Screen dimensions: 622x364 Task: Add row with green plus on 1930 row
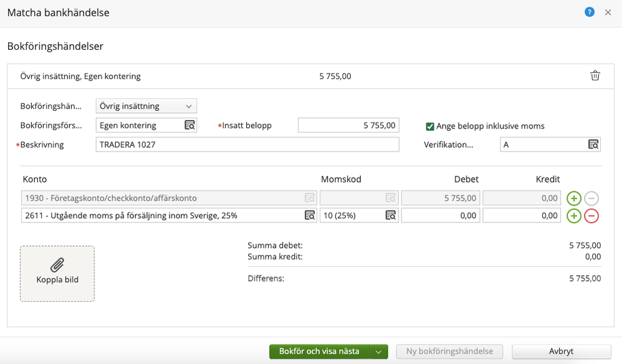click(x=574, y=198)
